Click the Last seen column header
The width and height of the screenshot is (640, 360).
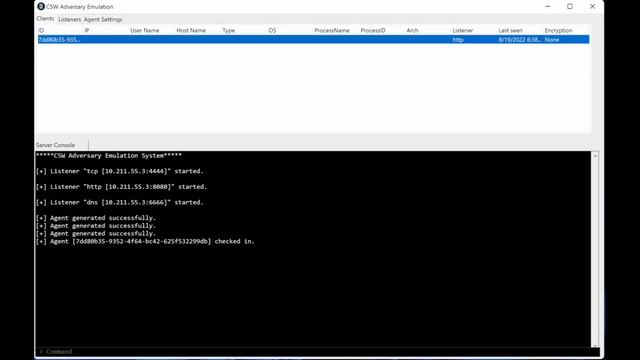click(510, 30)
